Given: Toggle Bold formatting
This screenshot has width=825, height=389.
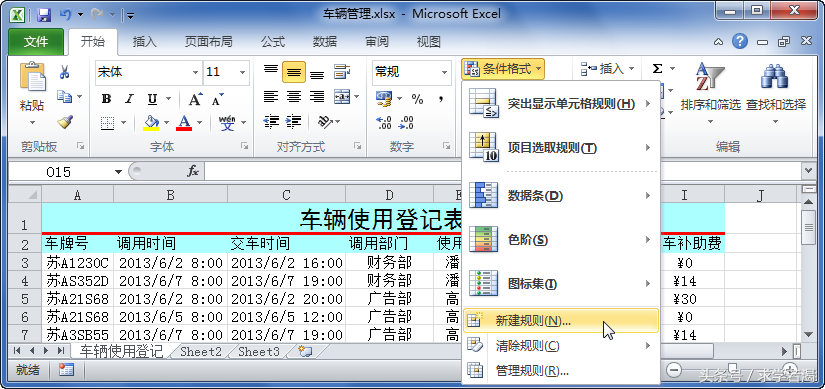Looking at the screenshot, I should [106, 98].
